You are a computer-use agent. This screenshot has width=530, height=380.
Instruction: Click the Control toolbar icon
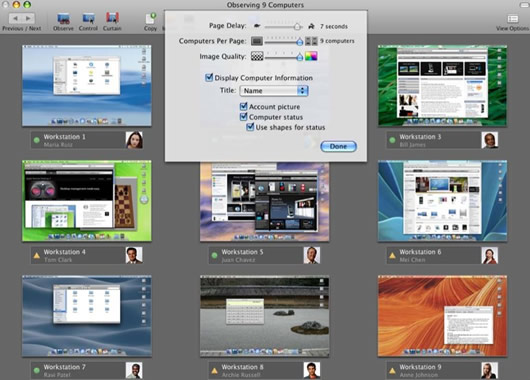(x=89, y=18)
